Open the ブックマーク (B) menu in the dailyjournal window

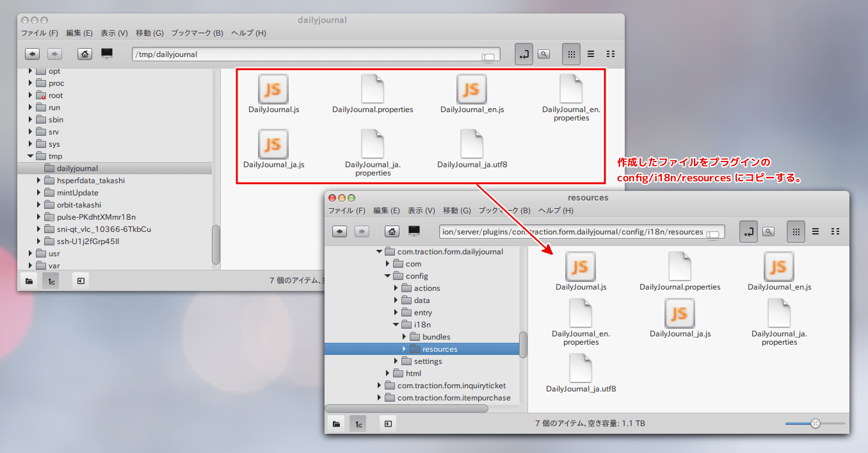coord(197,33)
